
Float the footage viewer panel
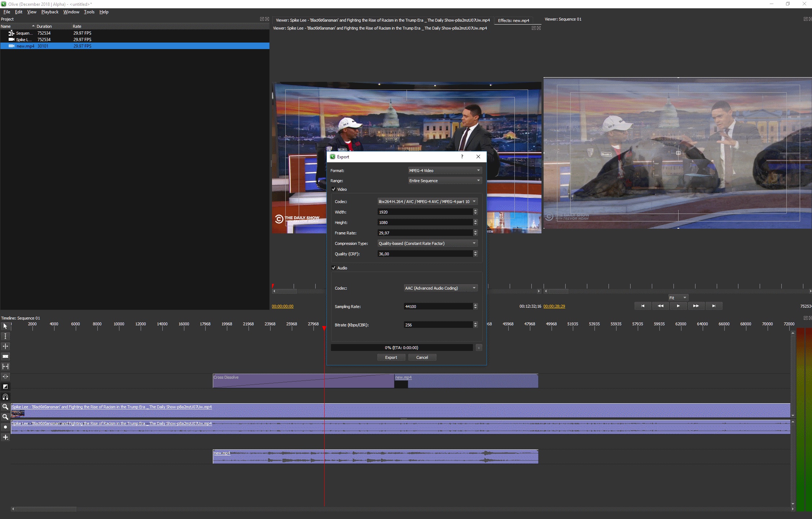tap(534, 28)
